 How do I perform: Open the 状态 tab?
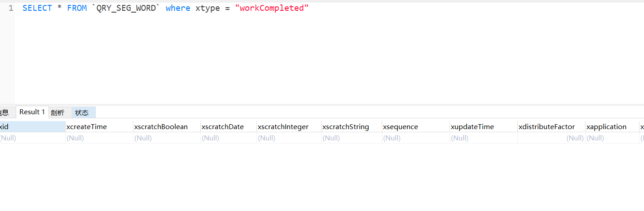pos(82,112)
